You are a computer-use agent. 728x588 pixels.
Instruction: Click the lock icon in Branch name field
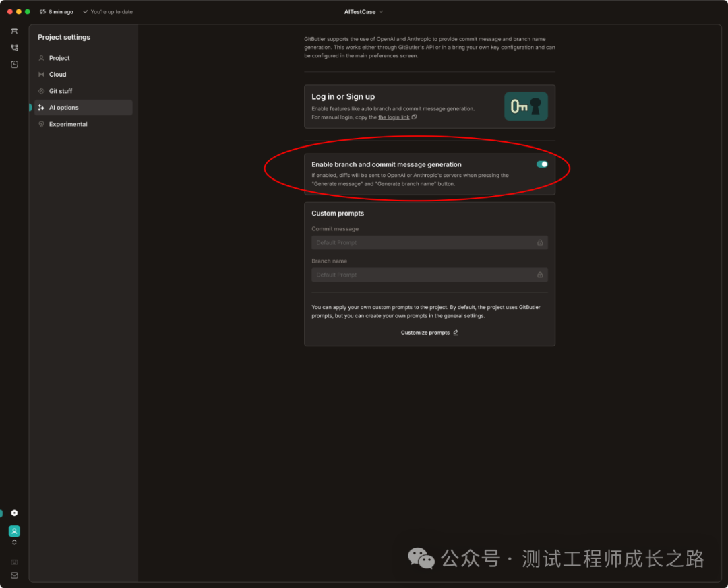[x=540, y=275]
